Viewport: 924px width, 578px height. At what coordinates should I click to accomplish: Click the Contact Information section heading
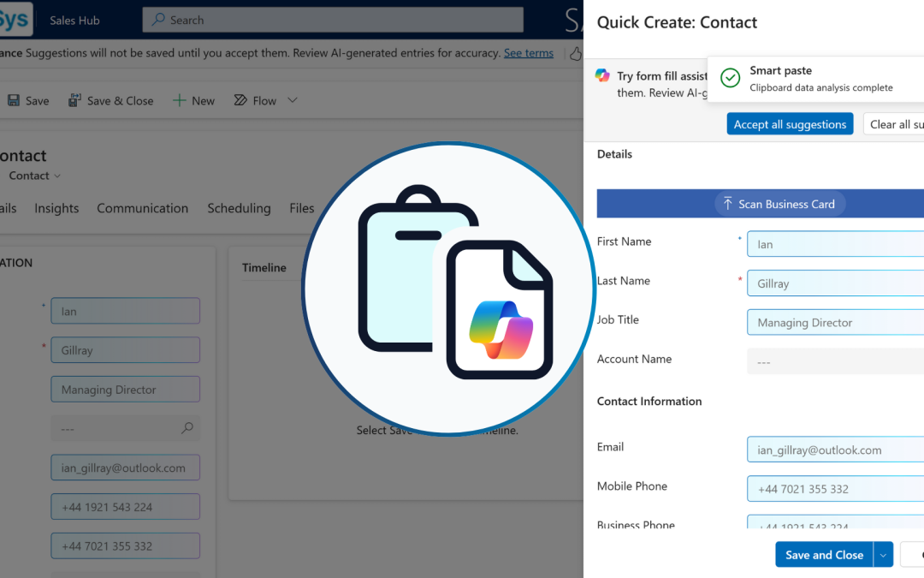(x=649, y=401)
